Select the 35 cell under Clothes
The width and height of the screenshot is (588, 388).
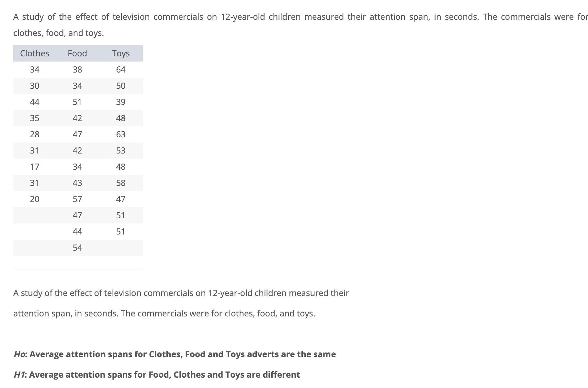click(35, 118)
